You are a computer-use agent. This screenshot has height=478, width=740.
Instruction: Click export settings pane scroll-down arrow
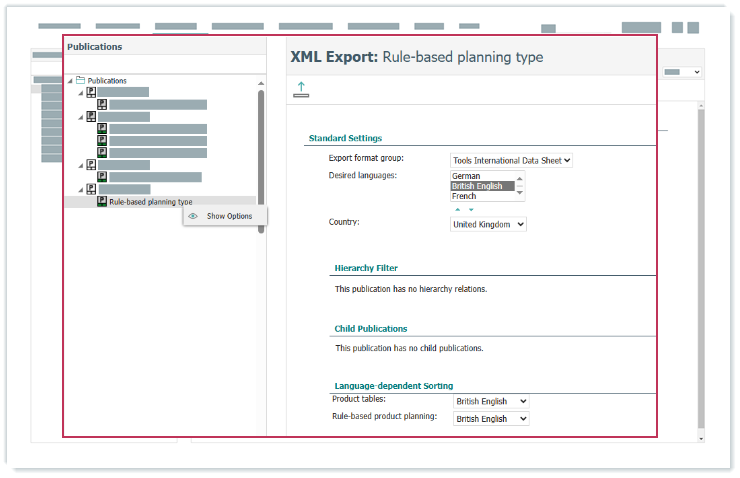(x=701, y=439)
